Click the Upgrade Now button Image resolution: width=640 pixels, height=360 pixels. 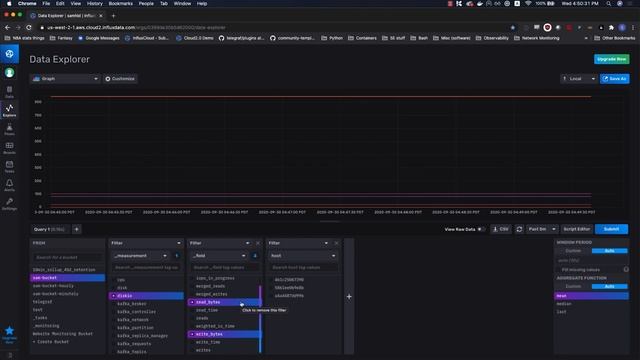(x=611, y=59)
